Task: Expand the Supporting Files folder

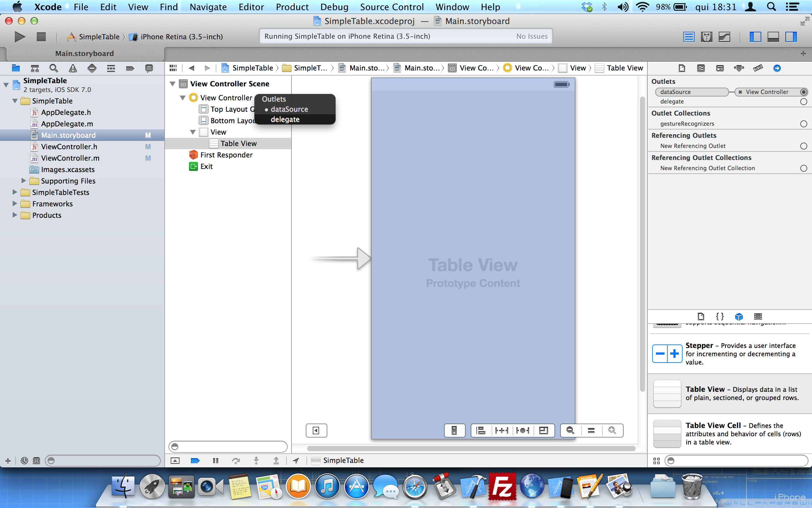Action: pyautogui.click(x=23, y=181)
